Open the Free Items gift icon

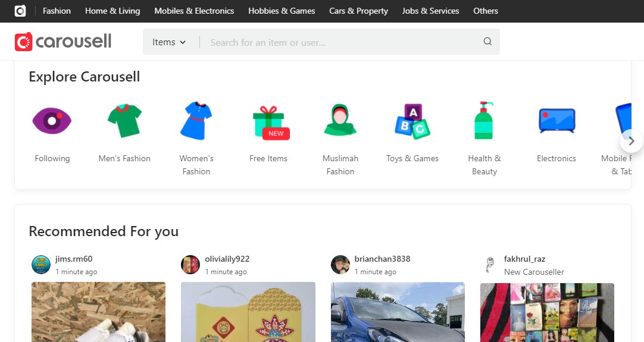pyautogui.click(x=268, y=122)
